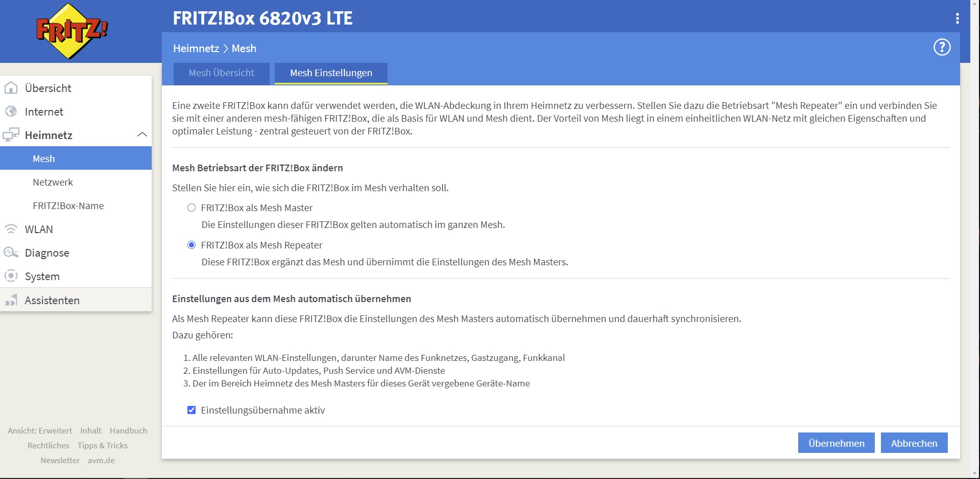Image resolution: width=980 pixels, height=479 pixels.
Task: Open the three-dot options menu
Action: click(957, 18)
